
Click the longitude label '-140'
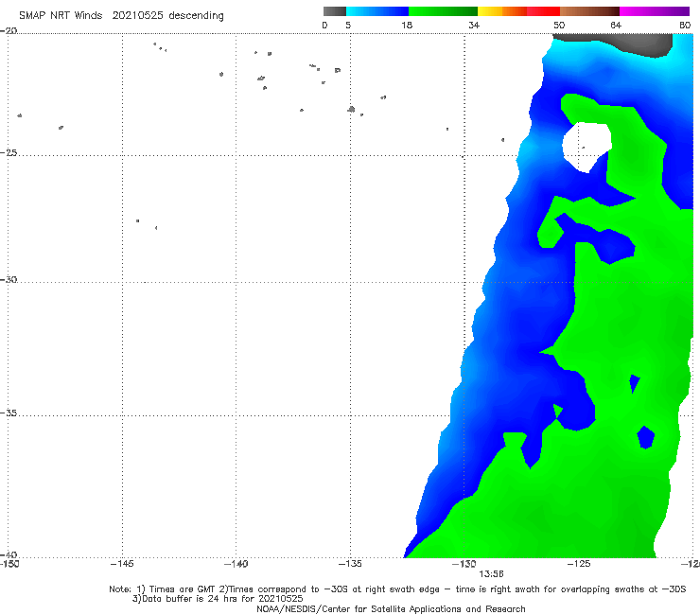(236, 564)
